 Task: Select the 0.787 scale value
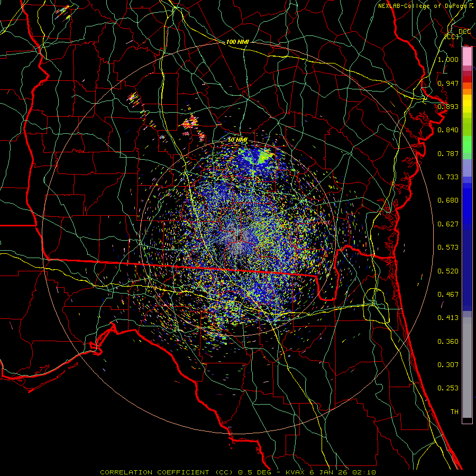point(448,153)
